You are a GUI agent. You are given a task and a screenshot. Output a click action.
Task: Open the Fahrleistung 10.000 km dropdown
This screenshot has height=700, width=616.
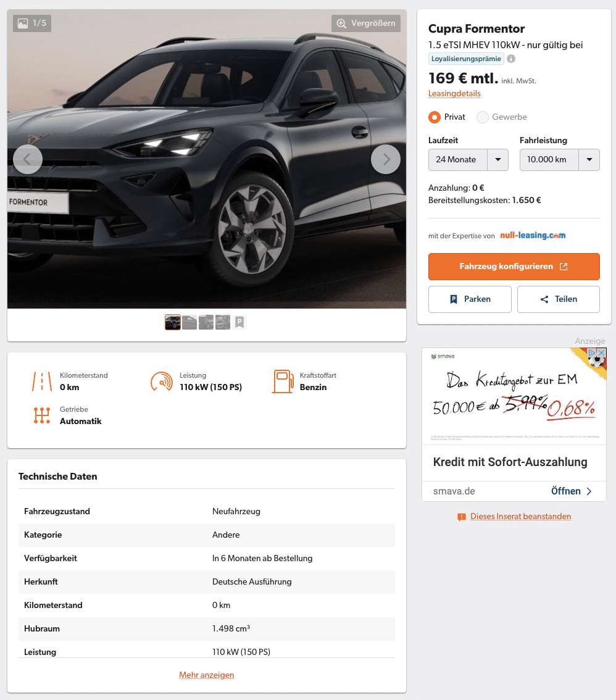559,160
